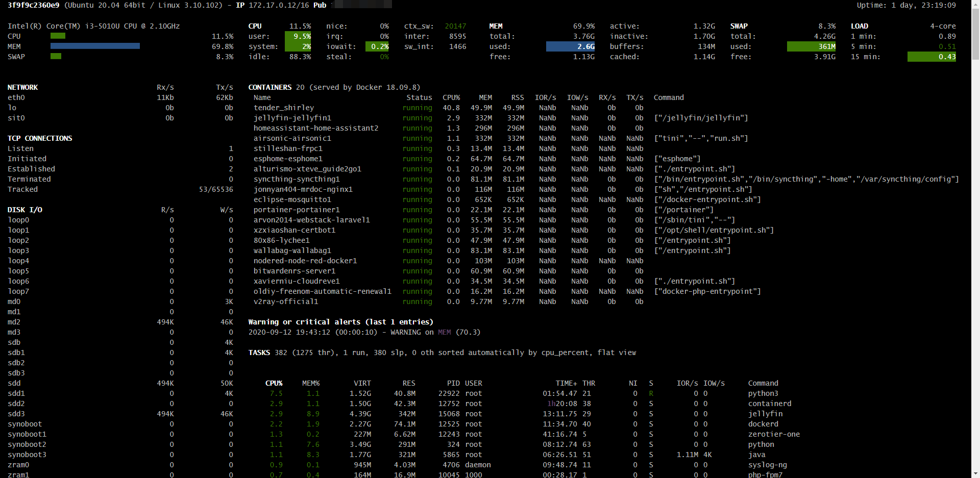Select eclipse-mosquitto1 container name
This screenshot has width=980, height=478.
292,199
